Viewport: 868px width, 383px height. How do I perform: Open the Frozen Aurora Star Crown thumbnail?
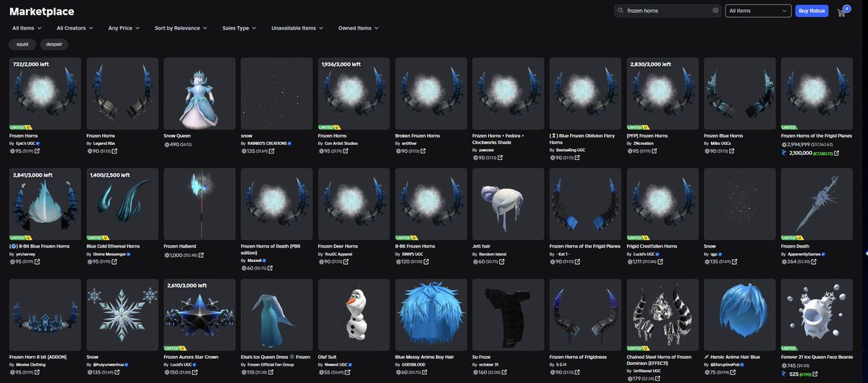200,314
